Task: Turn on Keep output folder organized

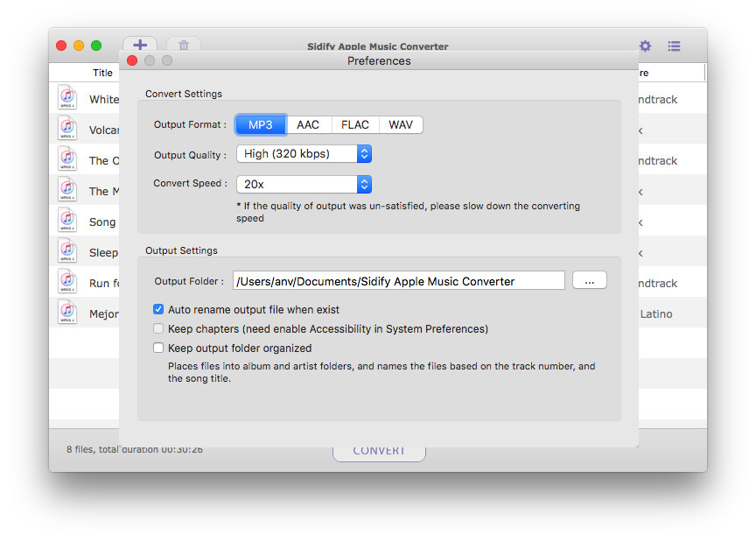Action: tap(158, 347)
